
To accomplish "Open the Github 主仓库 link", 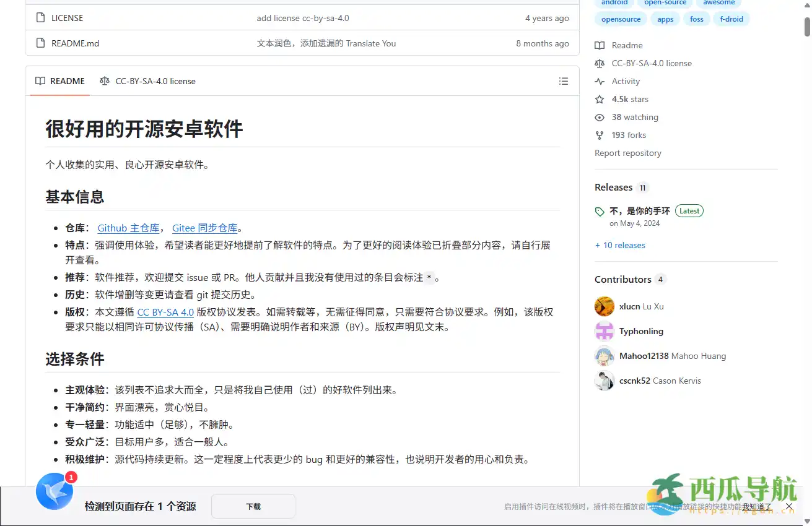I will (x=129, y=228).
